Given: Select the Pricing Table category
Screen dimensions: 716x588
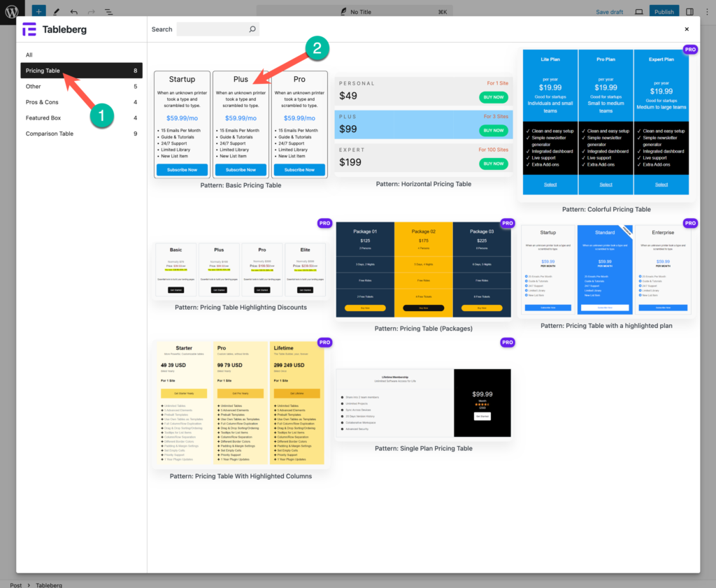Looking at the screenshot, I should click(x=81, y=71).
